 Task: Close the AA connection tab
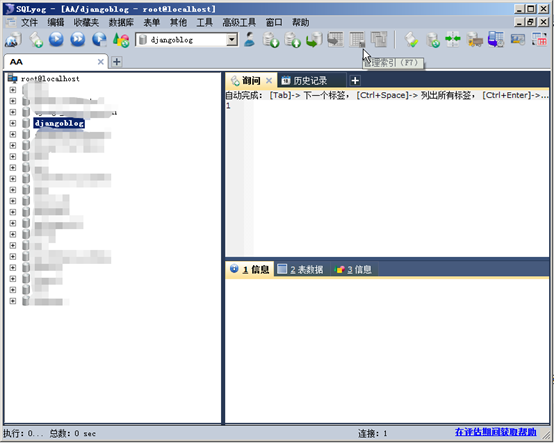coord(101,62)
